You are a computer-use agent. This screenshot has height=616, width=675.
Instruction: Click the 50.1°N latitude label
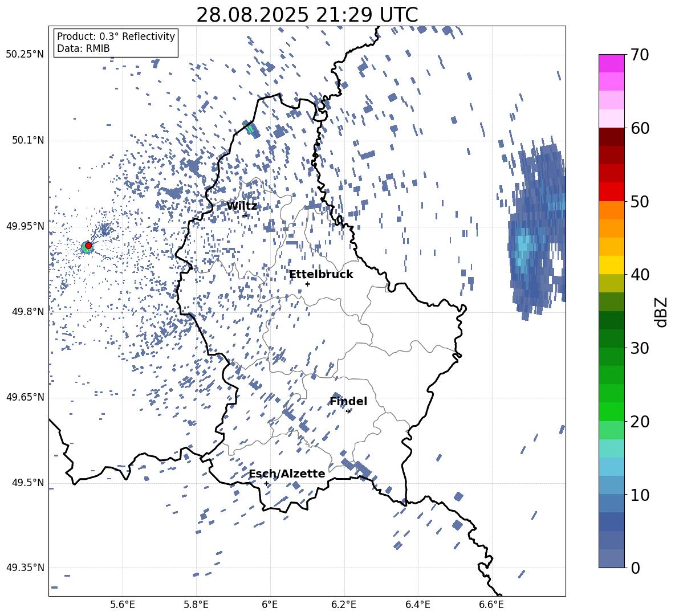point(27,140)
